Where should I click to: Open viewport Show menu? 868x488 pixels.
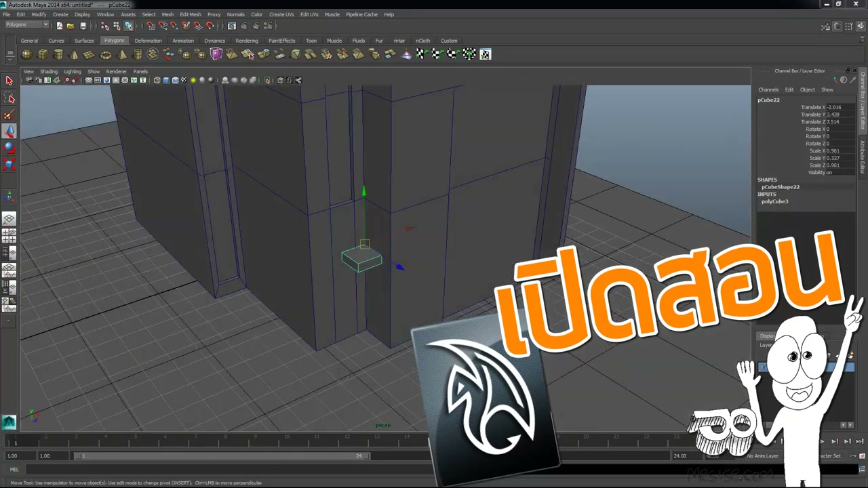[x=94, y=71]
